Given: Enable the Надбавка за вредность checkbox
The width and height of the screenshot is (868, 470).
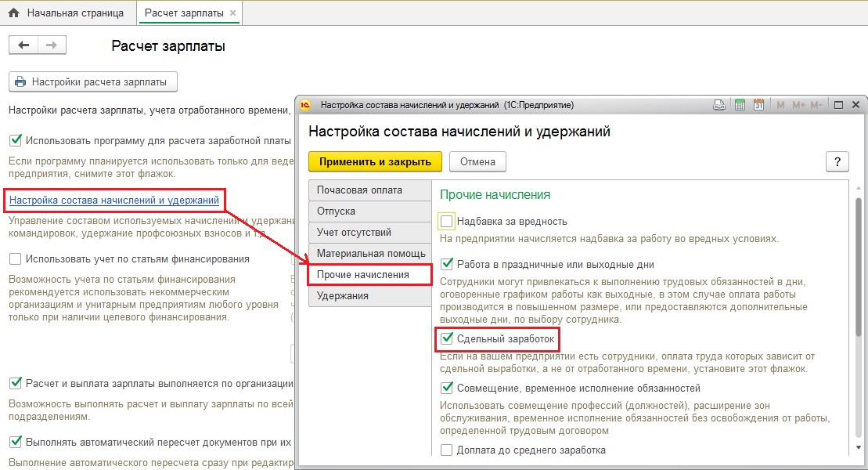Looking at the screenshot, I should click(x=447, y=222).
